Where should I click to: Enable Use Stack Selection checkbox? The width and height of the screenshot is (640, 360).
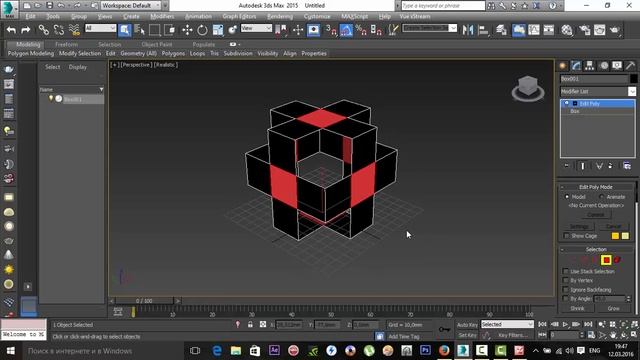(x=565, y=271)
